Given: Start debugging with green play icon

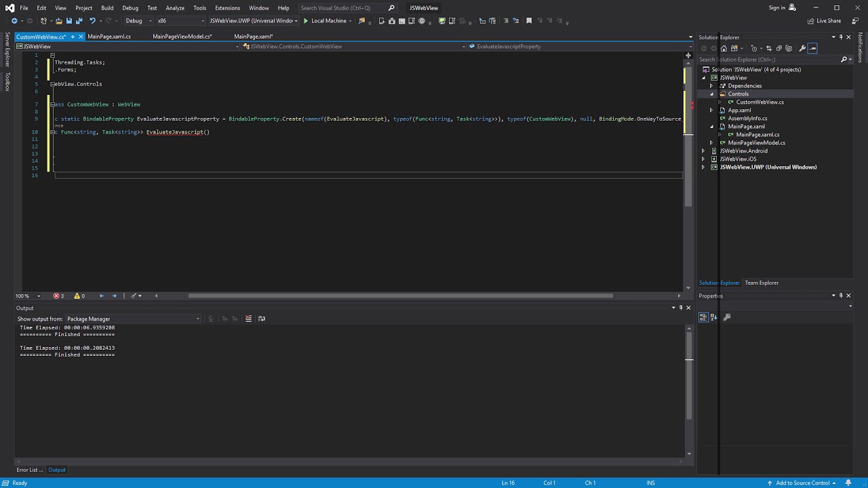Looking at the screenshot, I should coord(306,21).
